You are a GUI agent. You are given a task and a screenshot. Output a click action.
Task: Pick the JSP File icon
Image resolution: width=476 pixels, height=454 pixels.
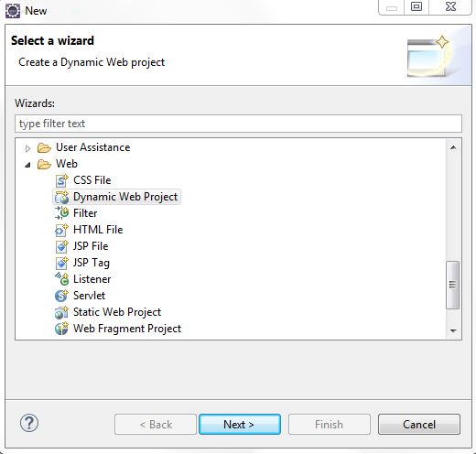61,246
